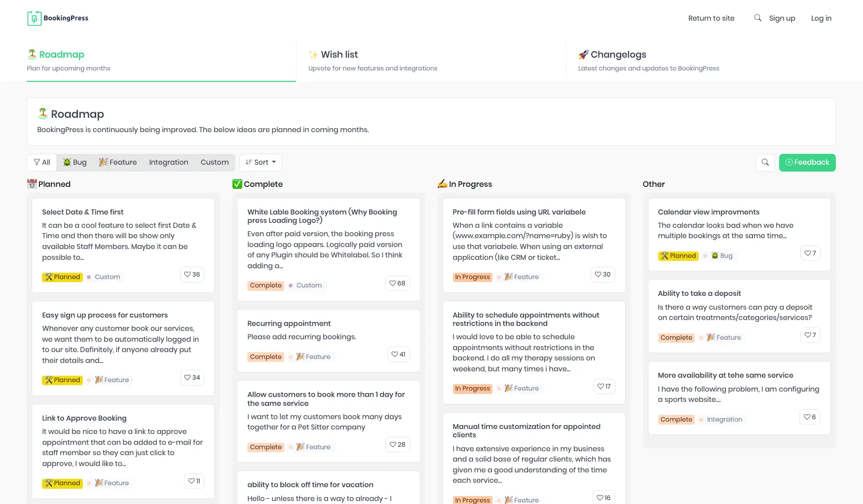Click the search magnifier near the Feedback button
863x504 pixels.
765,162
